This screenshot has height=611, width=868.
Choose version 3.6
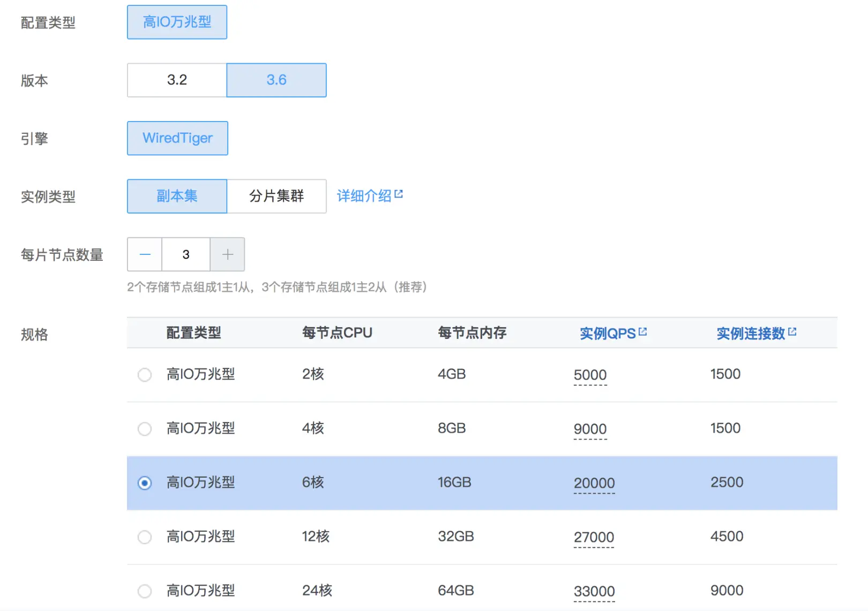click(276, 80)
